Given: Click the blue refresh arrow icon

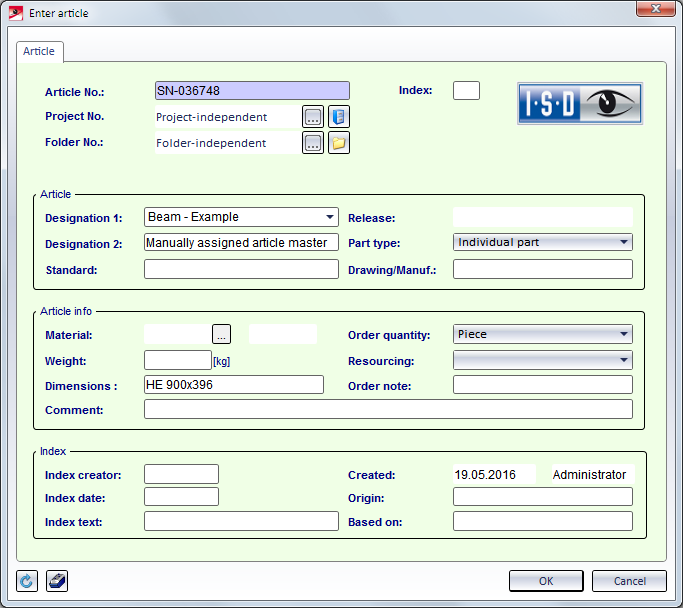Looking at the screenshot, I should pos(27,581).
